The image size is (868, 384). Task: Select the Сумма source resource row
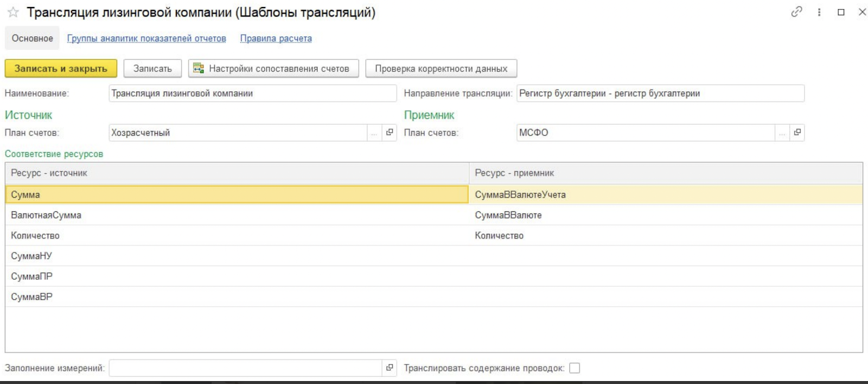pos(237,194)
